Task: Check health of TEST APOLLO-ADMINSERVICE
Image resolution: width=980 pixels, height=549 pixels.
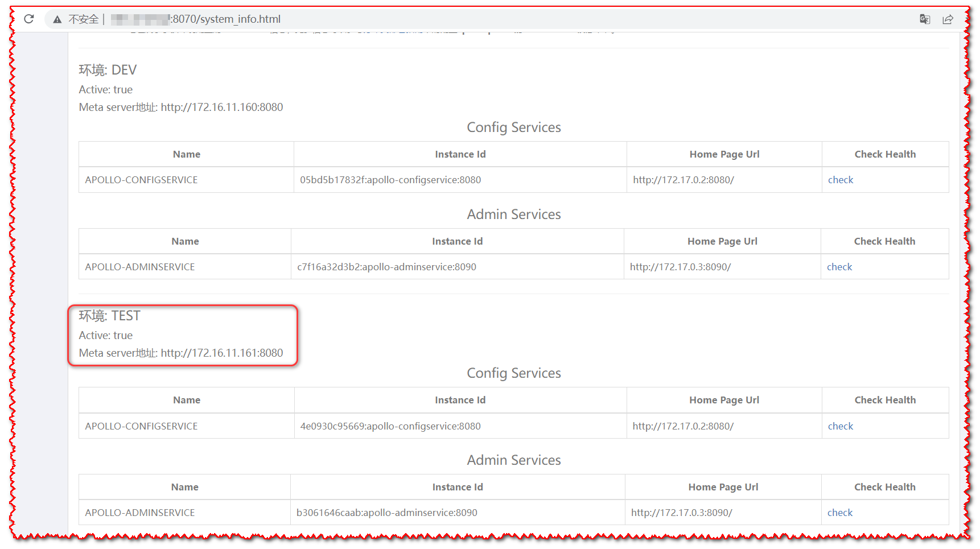Action: click(840, 513)
